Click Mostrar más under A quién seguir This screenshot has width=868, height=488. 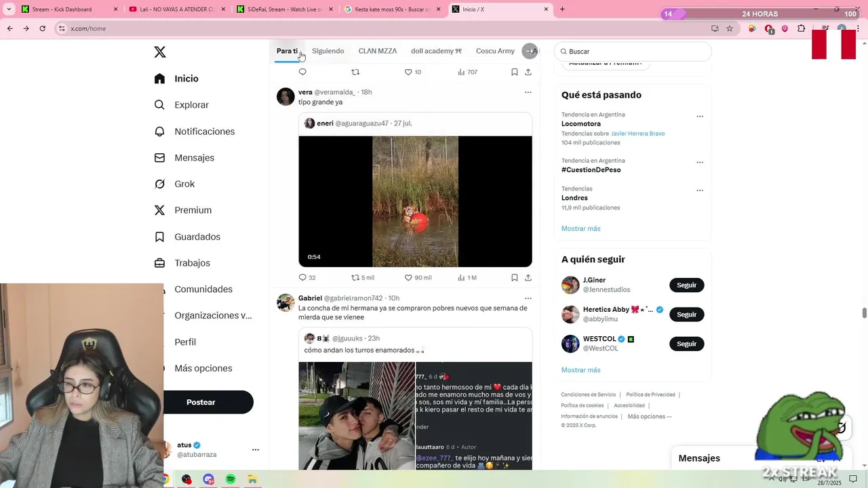pos(580,370)
